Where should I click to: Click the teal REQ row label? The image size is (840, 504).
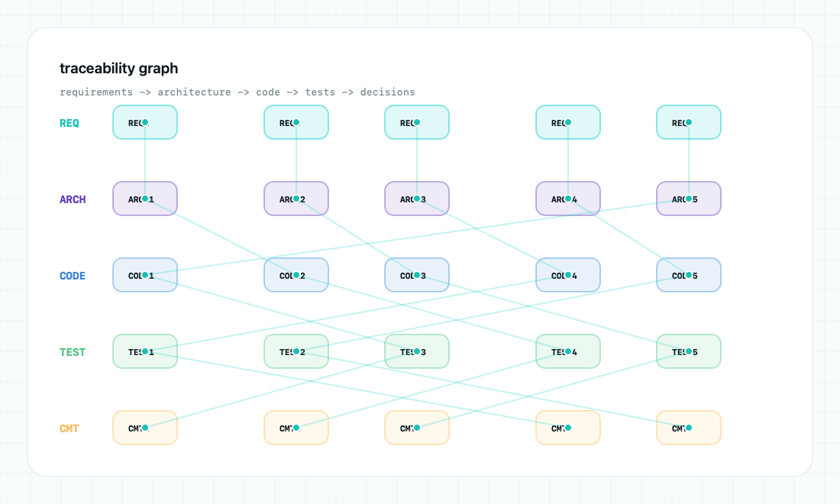(x=69, y=123)
